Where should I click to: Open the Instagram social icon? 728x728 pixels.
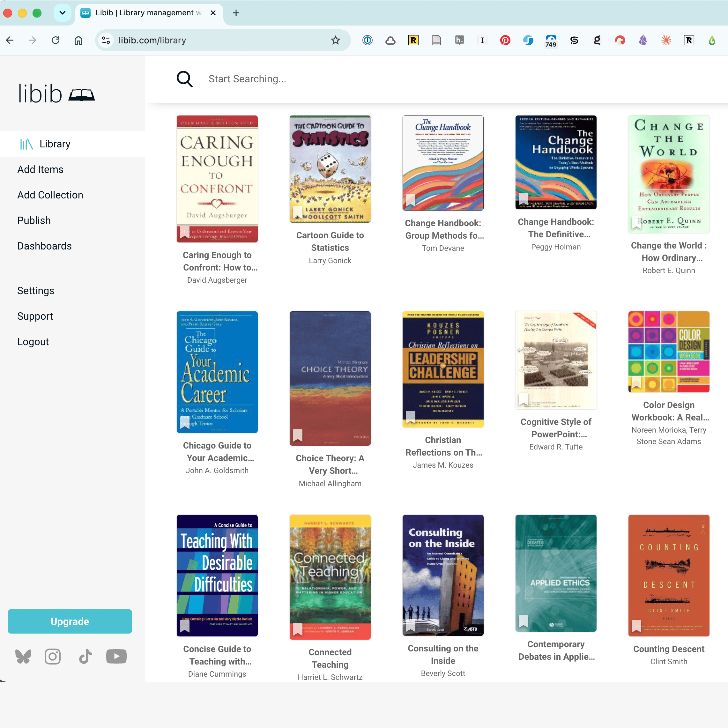click(53, 657)
